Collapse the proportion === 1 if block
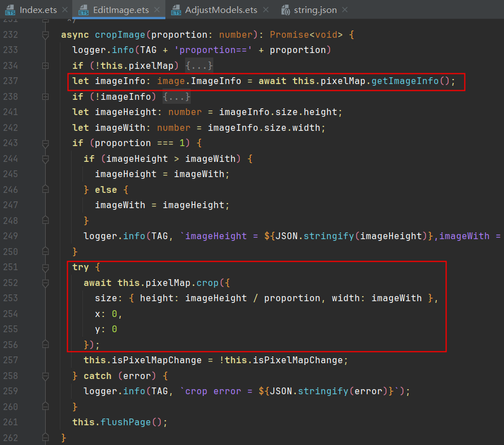 pos(46,143)
